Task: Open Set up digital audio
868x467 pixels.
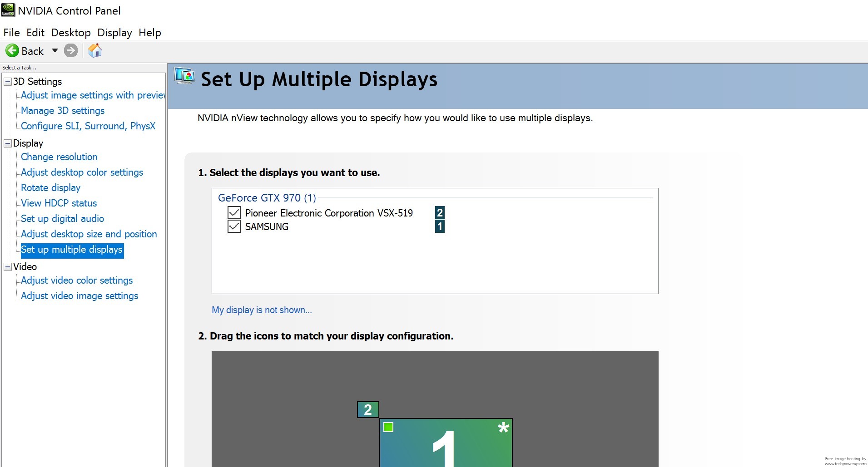Action: point(62,219)
